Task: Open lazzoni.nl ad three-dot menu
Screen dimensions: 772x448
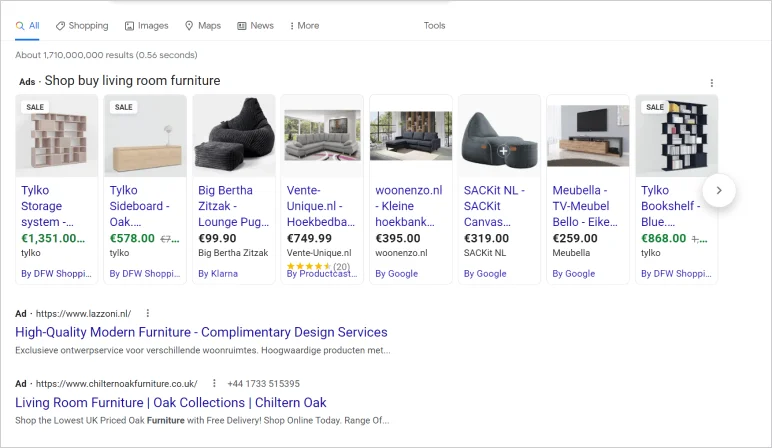Action: [148, 313]
